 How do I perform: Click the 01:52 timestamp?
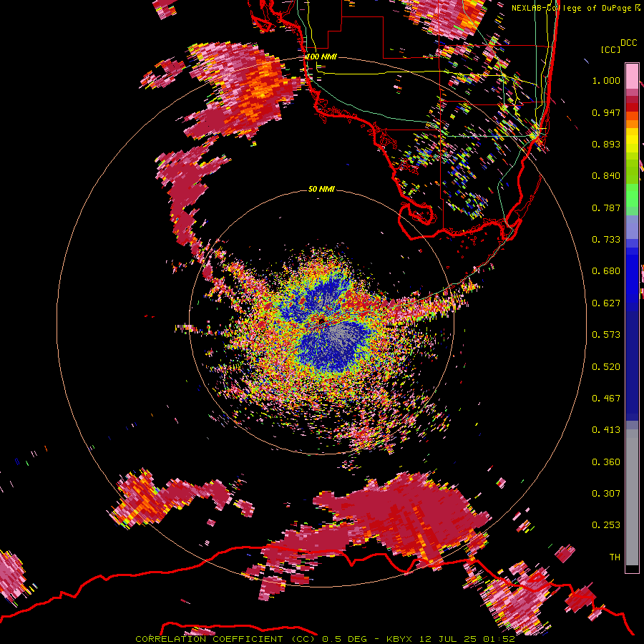tap(499, 639)
